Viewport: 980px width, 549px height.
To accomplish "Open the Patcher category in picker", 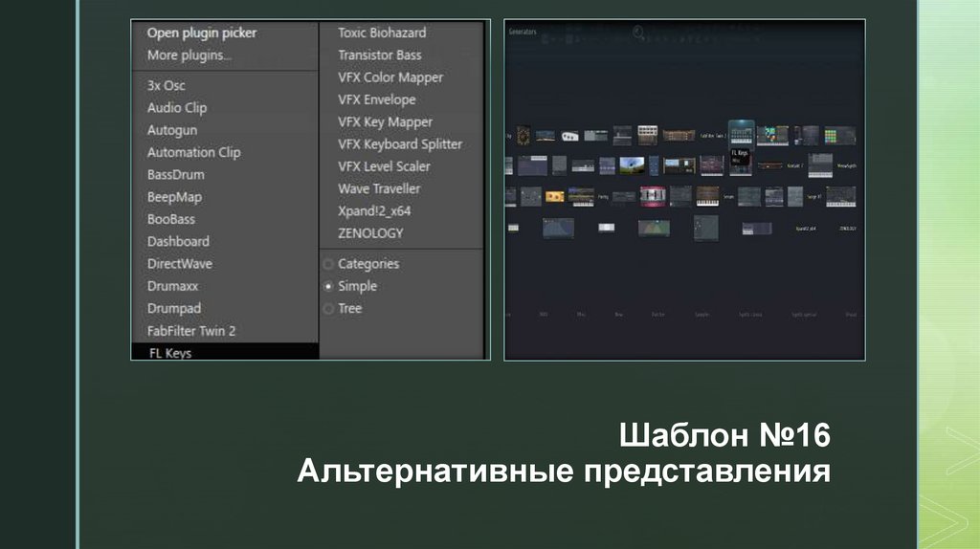I will coord(657,314).
